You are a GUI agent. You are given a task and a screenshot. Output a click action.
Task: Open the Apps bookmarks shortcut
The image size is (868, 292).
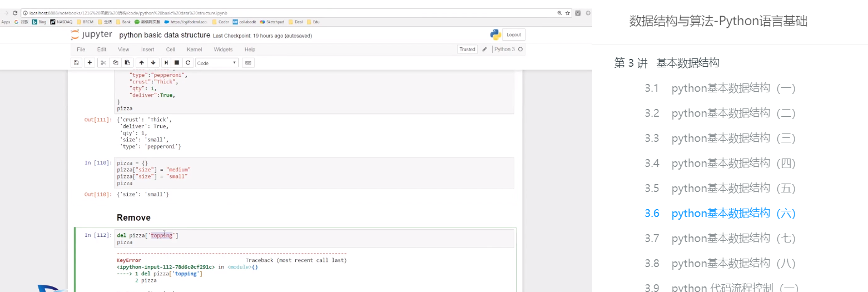[6, 22]
